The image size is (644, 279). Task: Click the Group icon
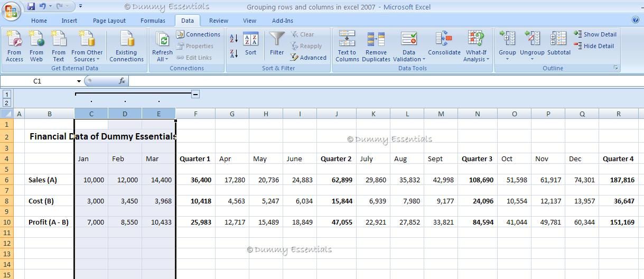click(x=507, y=39)
